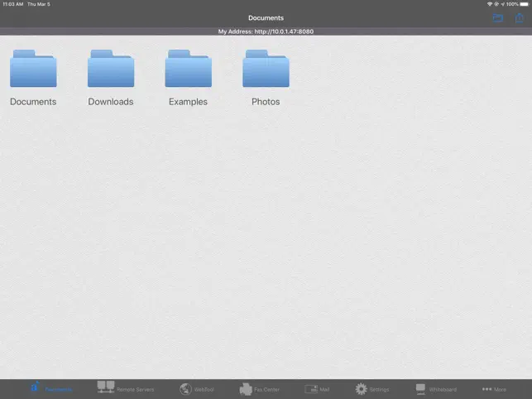This screenshot has width=532, height=399.
Task: Switch to the Documents tab in bottom bar
Action: [x=51, y=388]
